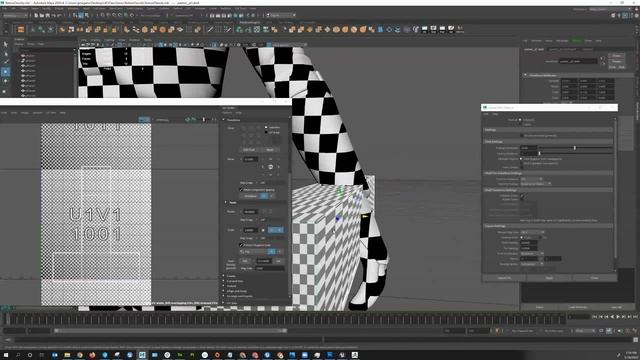Toggle Rotate Shells checkbox in Layout UVs Options

click(521, 200)
